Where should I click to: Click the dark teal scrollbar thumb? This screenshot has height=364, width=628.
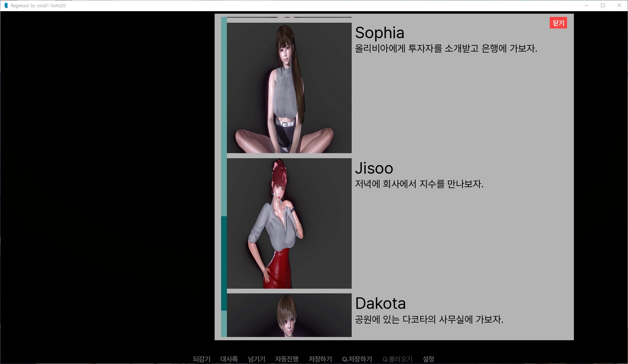(x=224, y=263)
